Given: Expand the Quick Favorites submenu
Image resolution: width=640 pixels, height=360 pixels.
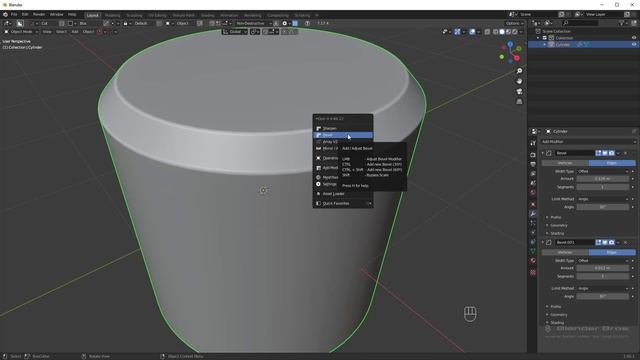Looking at the screenshot, I should pyautogui.click(x=342, y=203).
